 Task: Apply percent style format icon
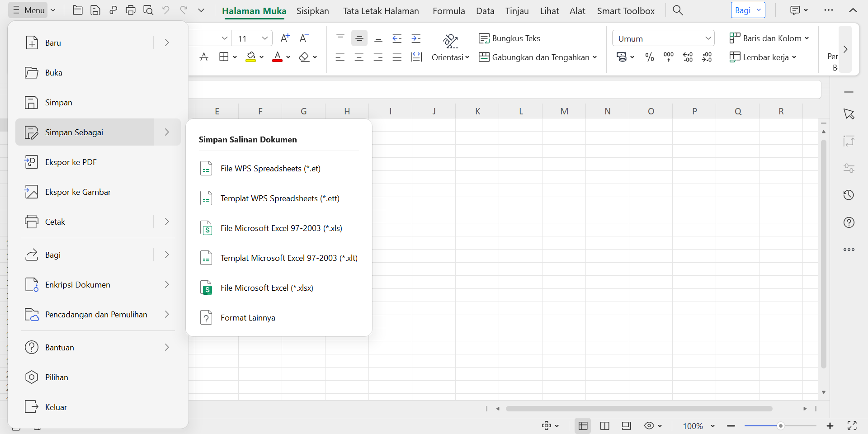coord(650,57)
